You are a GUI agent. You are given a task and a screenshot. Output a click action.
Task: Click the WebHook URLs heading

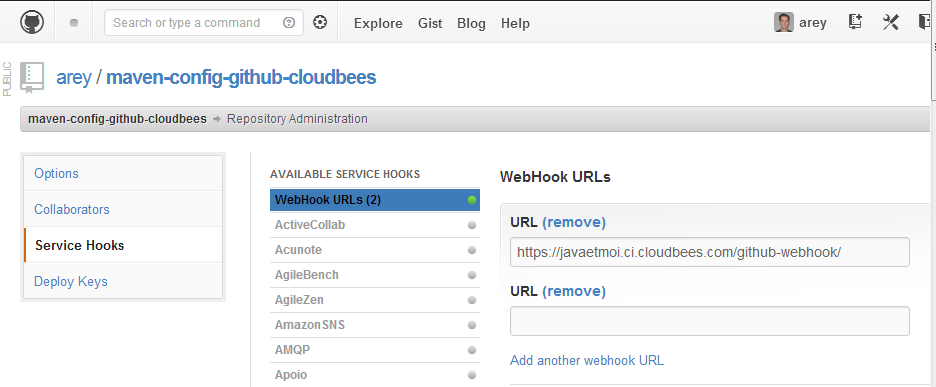(x=555, y=177)
